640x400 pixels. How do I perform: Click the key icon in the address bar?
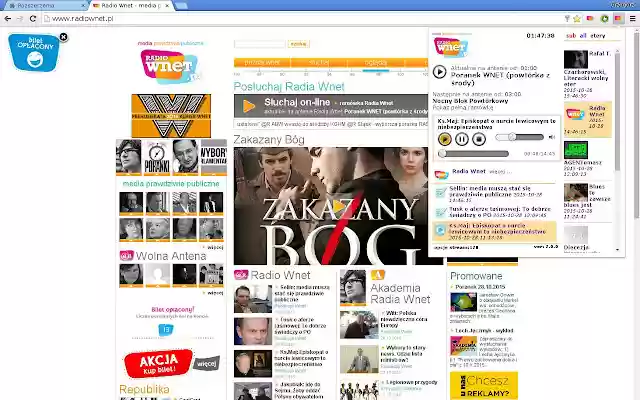pyautogui.click(x=567, y=18)
